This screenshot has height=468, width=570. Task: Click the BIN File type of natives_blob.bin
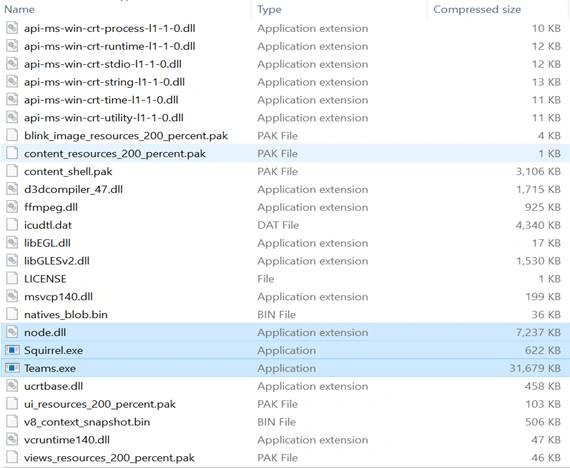276,314
